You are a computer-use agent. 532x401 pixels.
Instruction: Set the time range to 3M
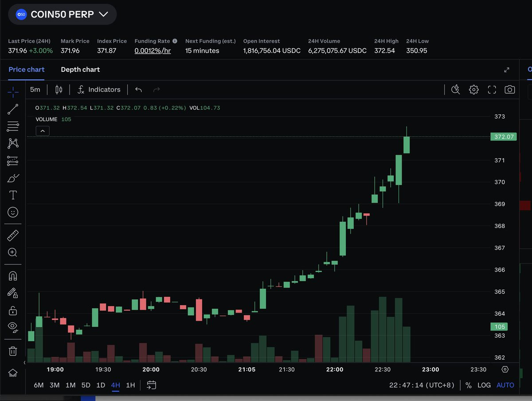(x=55, y=385)
